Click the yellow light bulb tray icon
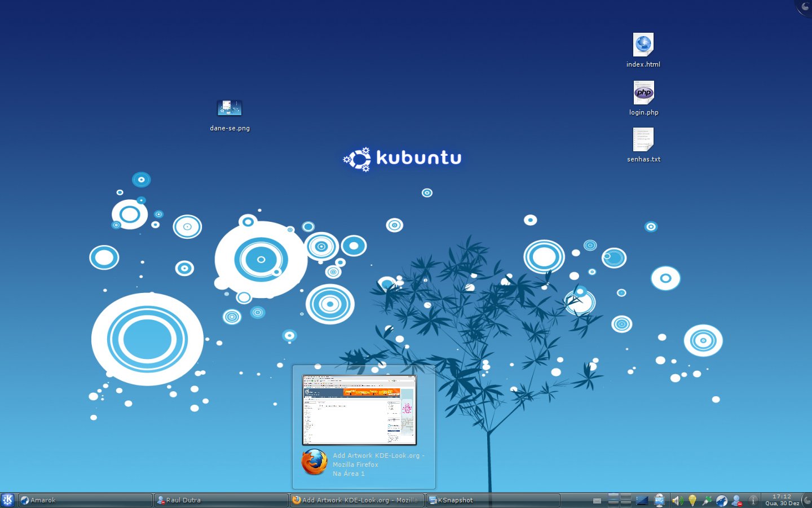The image size is (812, 508). tap(692, 500)
